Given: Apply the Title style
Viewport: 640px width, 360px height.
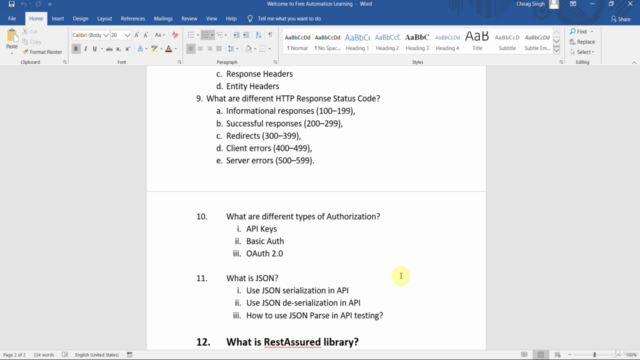Looking at the screenshot, I should tap(477, 42).
